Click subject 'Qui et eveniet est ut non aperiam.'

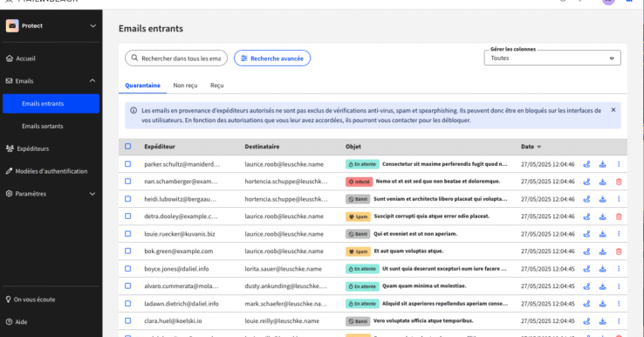point(415,234)
